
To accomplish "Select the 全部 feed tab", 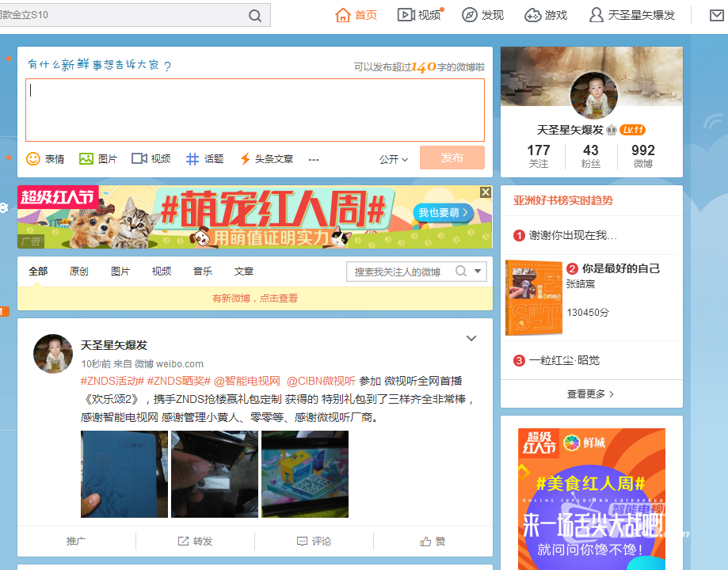I will click(38, 271).
